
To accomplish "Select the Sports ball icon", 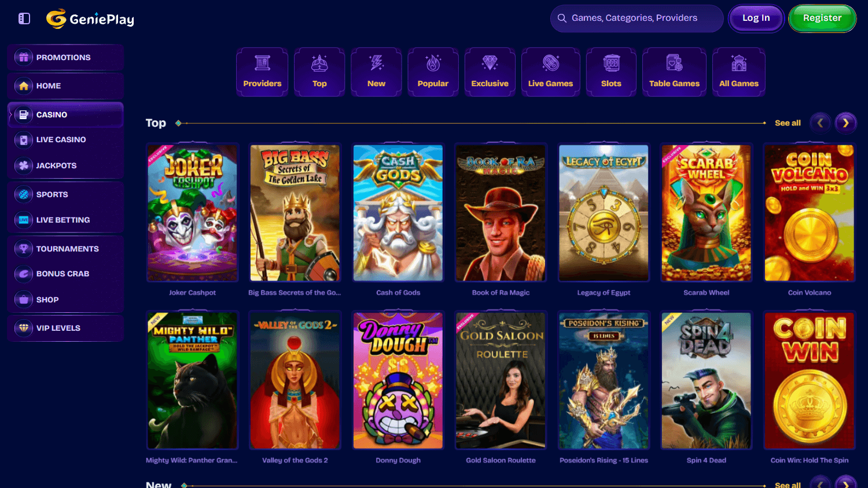I will (x=24, y=194).
